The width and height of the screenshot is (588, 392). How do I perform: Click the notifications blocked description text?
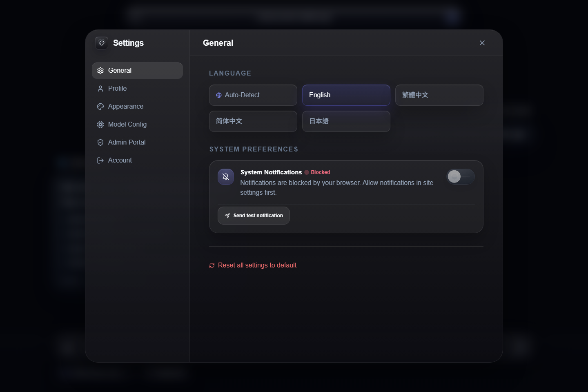(x=337, y=188)
